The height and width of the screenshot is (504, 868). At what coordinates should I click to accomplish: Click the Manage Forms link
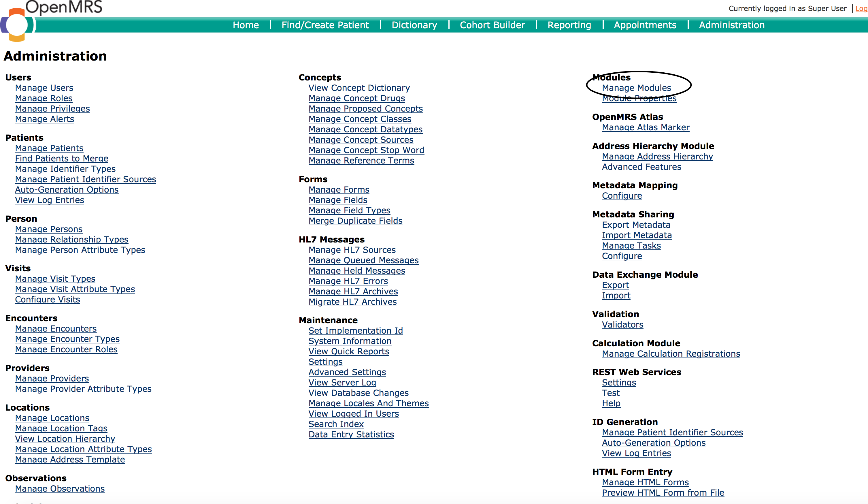pyautogui.click(x=339, y=190)
